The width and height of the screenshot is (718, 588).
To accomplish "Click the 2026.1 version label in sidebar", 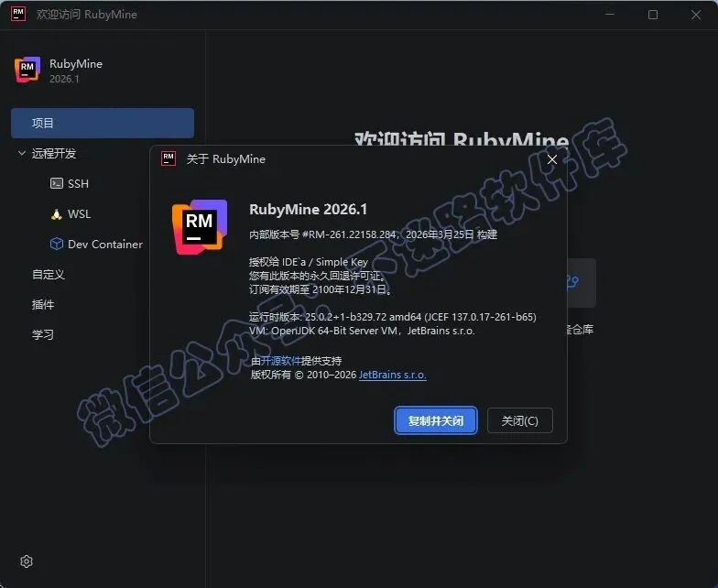I will pos(64,79).
